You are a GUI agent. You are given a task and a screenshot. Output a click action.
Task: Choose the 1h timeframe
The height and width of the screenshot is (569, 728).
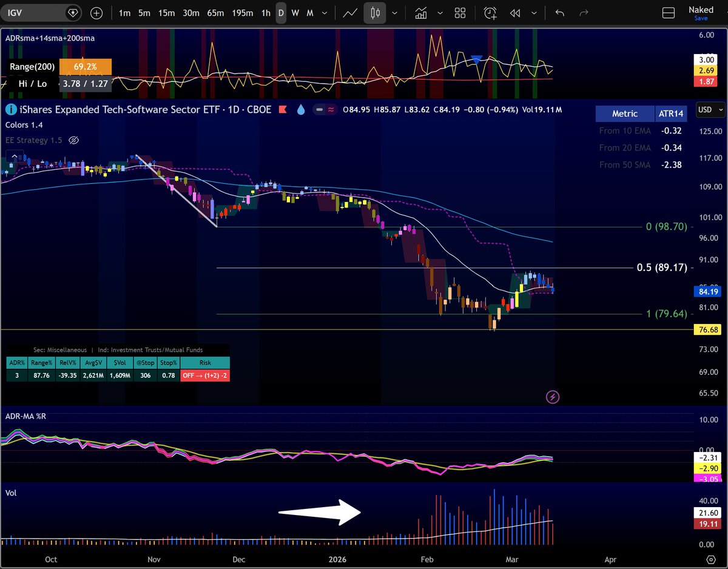coord(266,13)
